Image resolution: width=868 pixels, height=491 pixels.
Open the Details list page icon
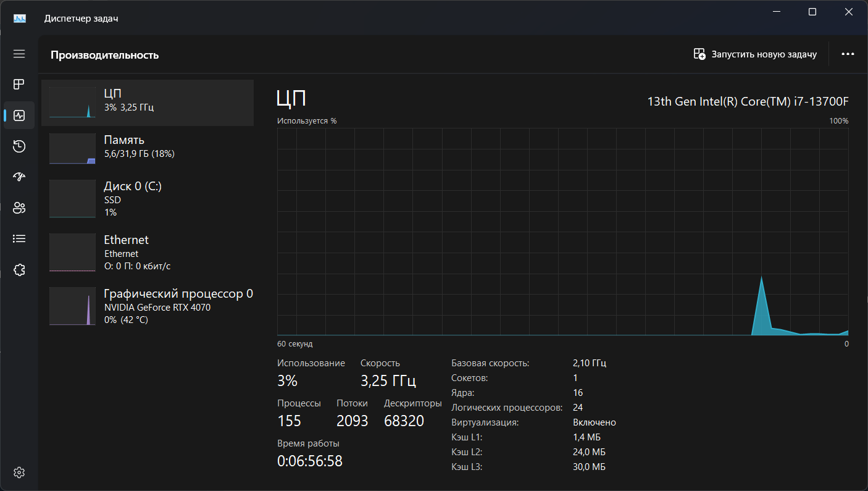pyautogui.click(x=19, y=238)
